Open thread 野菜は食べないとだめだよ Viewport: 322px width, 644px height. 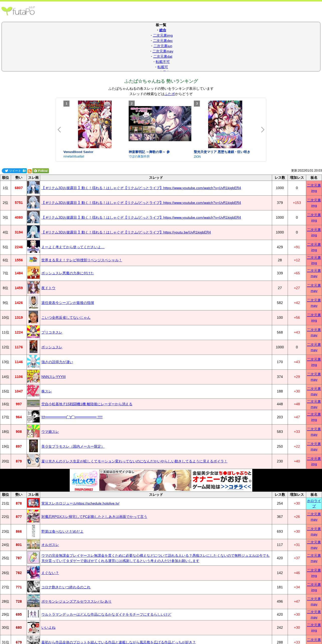(62, 531)
